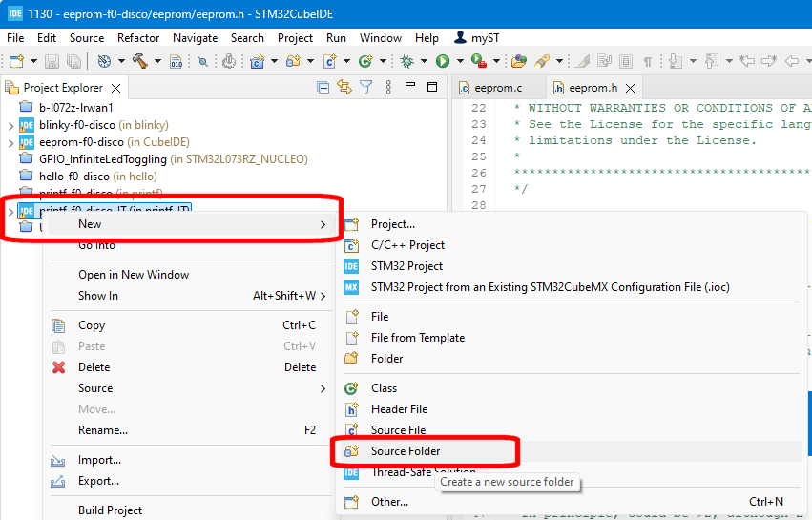Image resolution: width=812 pixels, height=520 pixels.
Task: Click Build Project in context menu
Action: [190, 510]
